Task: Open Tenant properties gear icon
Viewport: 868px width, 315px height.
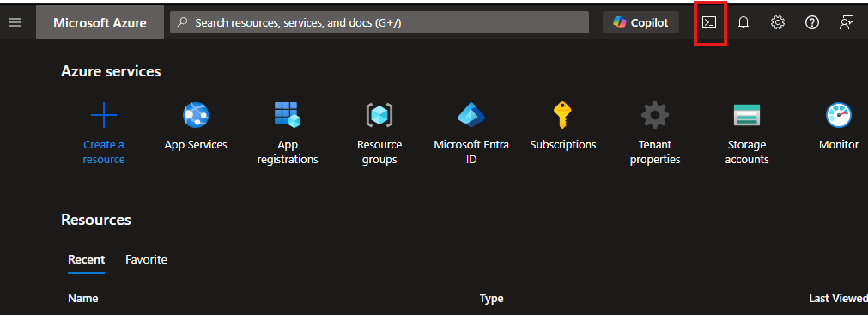Action: [x=655, y=116]
